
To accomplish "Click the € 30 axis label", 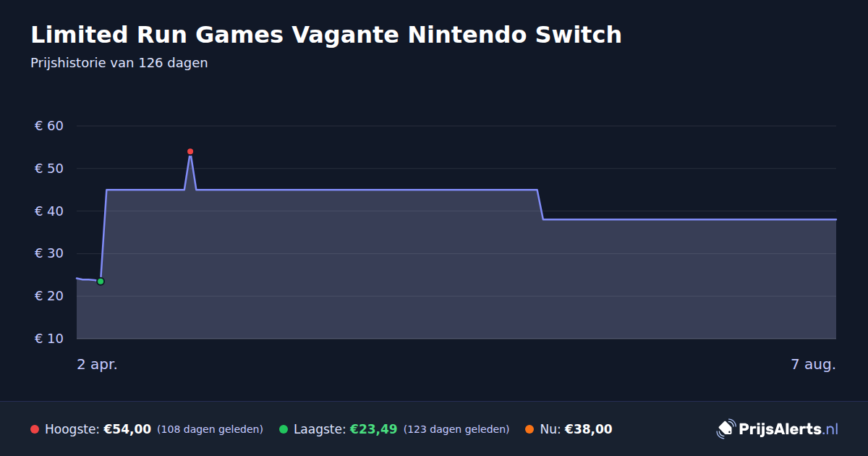I will tap(49, 253).
